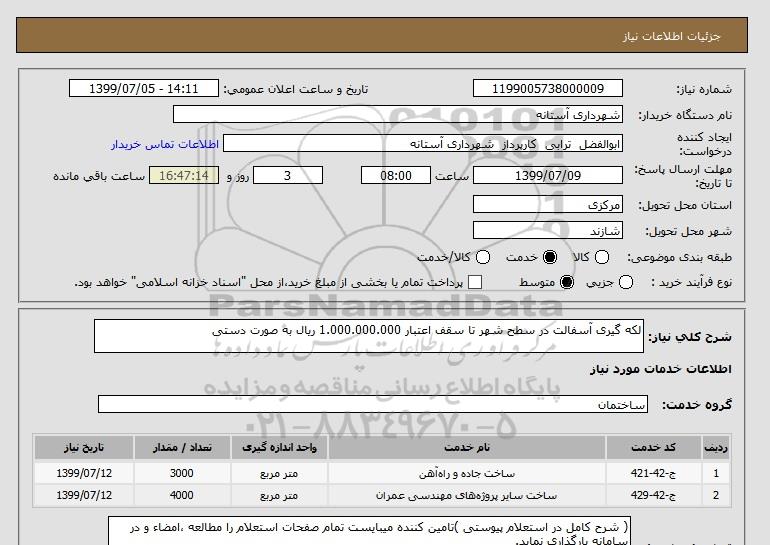Choose the متوسط purchase type radio
This screenshot has height=545, width=770.
567,282
